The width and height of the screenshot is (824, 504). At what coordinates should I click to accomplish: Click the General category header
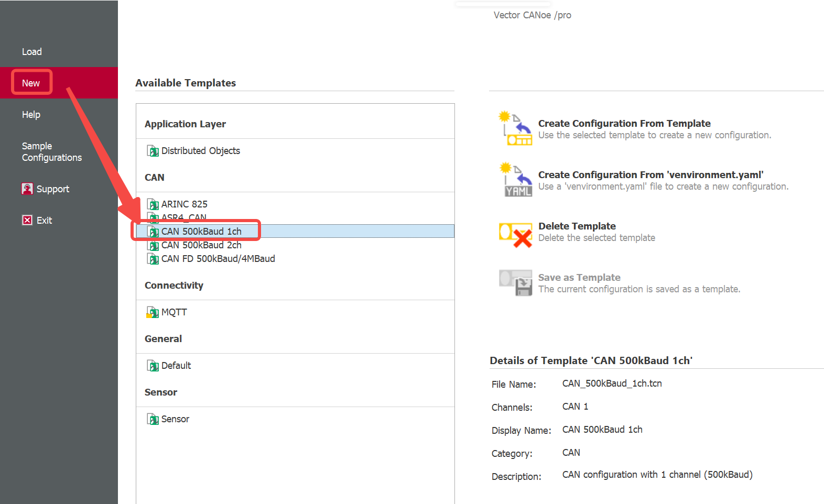click(x=164, y=339)
